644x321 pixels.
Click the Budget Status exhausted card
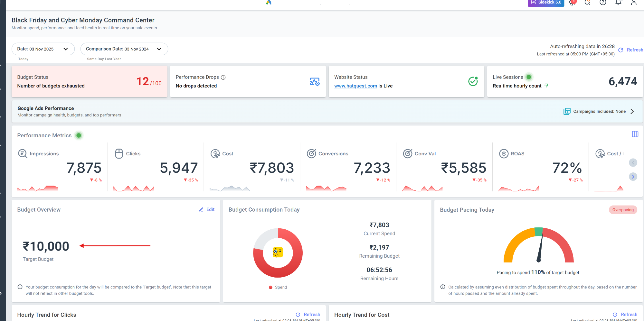pos(89,81)
